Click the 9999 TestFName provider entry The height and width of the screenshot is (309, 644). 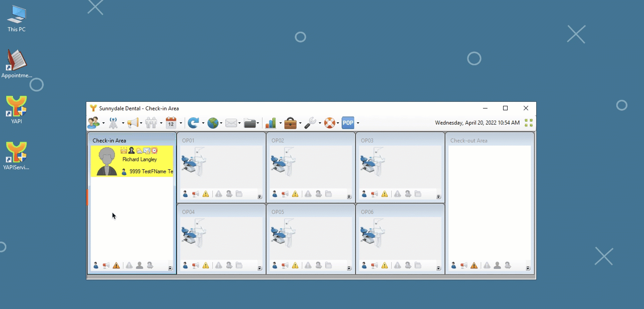[147, 171]
